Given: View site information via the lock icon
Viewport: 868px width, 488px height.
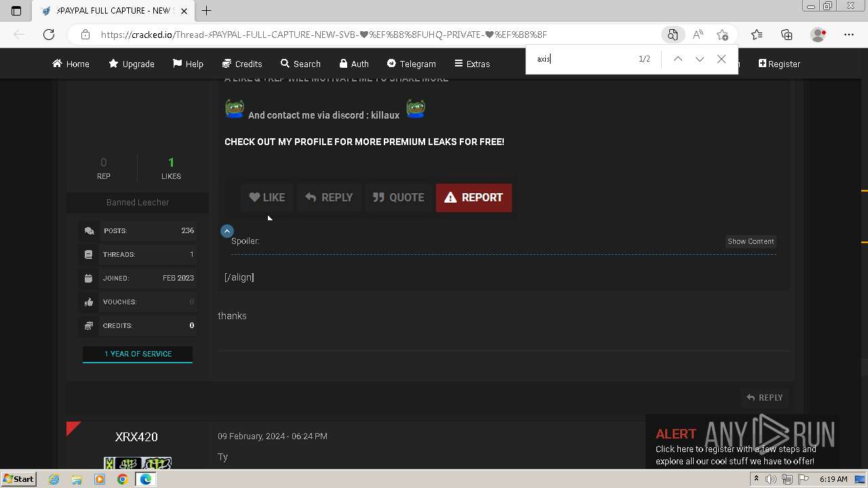Looking at the screenshot, I should point(85,35).
